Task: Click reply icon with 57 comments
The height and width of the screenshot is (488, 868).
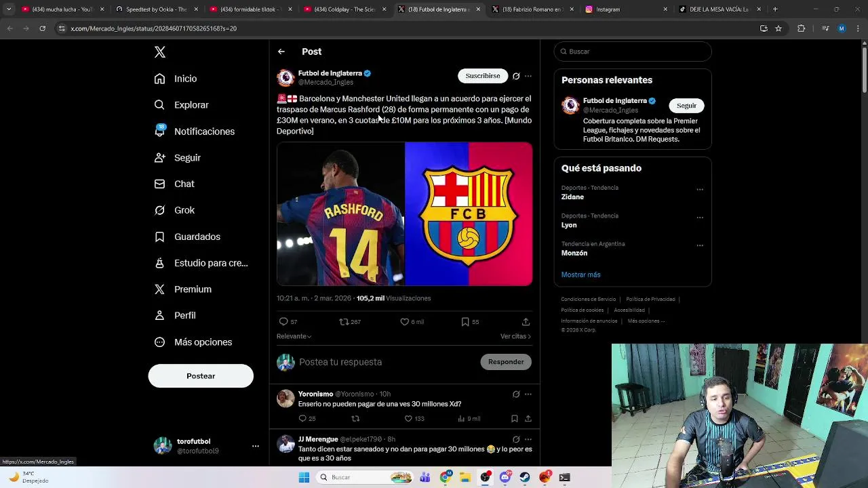Action: (288, 322)
